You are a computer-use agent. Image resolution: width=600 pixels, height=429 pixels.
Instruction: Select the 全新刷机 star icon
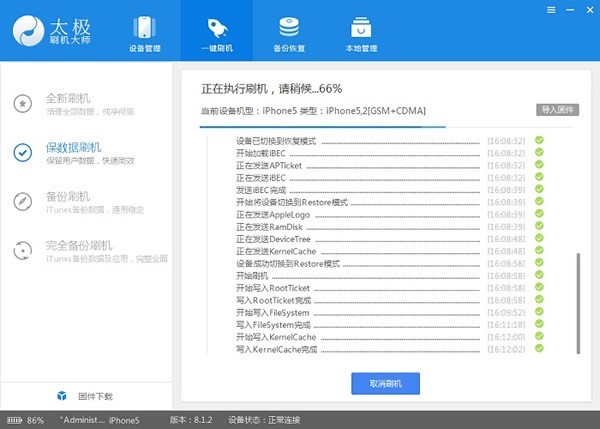click(23, 104)
